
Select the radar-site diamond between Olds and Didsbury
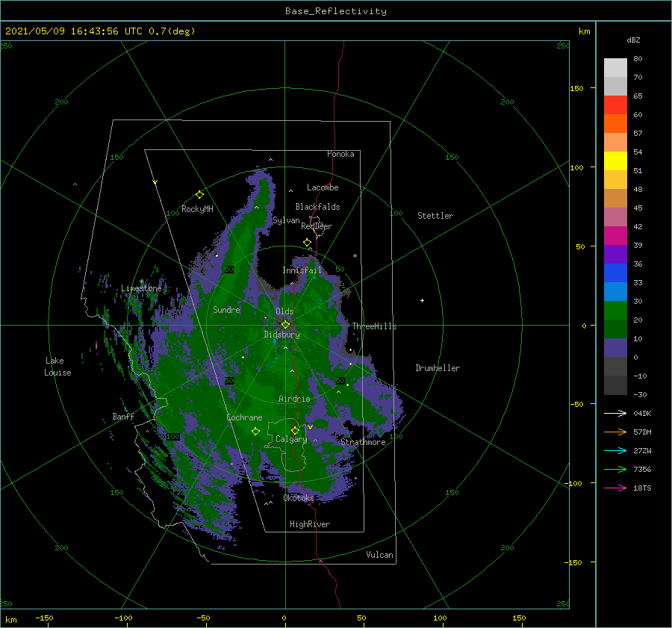[x=285, y=325]
